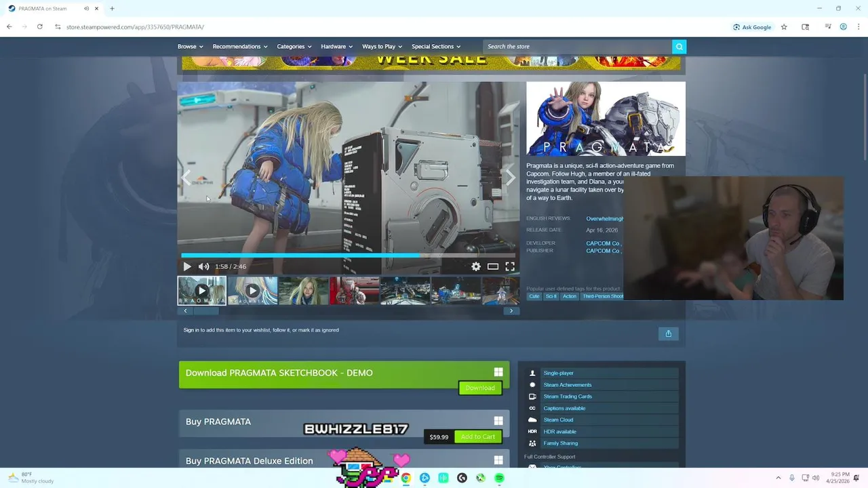Select the Sci-fi tag
This screenshot has height=488, width=868.
pyautogui.click(x=551, y=296)
